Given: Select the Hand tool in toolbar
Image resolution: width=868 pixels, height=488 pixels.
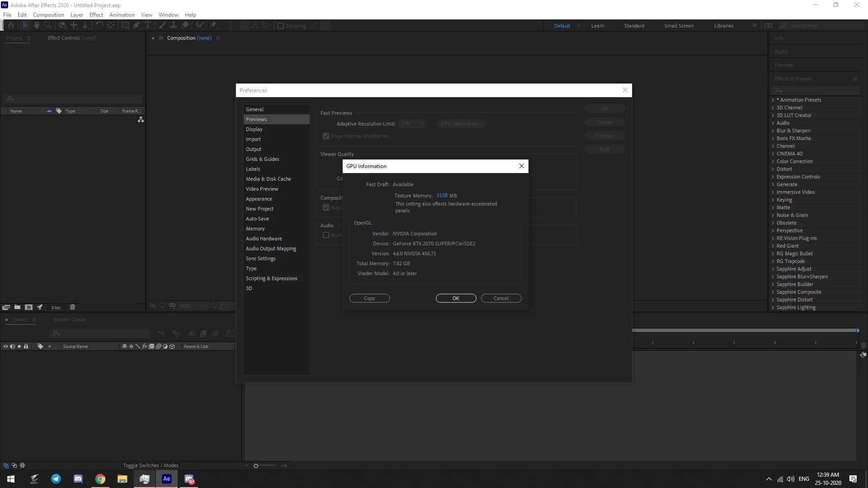Looking at the screenshot, I should click(37, 25).
